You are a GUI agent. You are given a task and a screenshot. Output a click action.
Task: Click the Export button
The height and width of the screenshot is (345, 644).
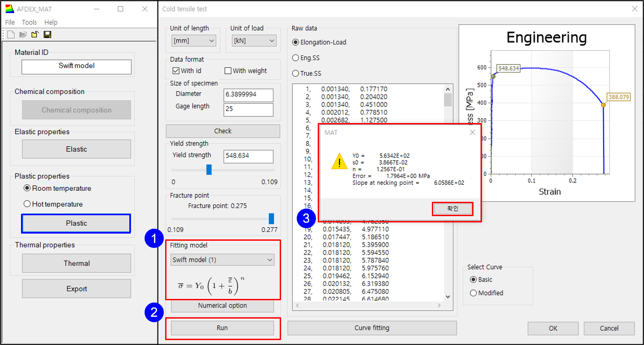77,289
